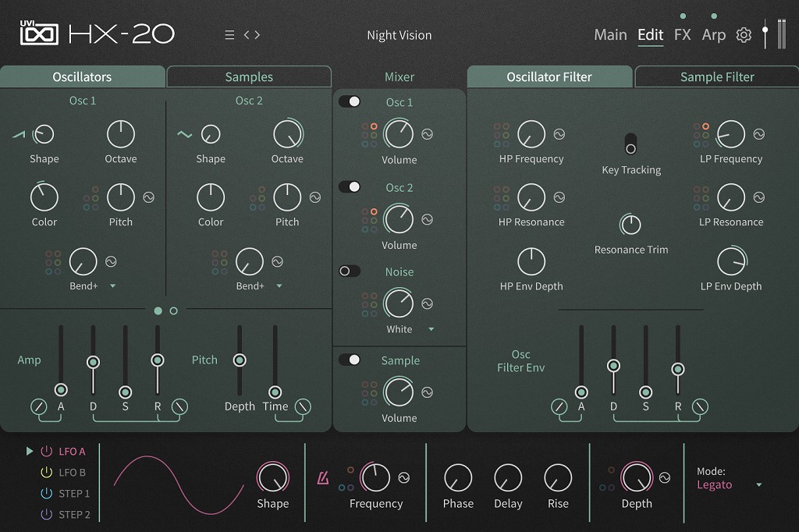Click the LFO icon beside LP Frequency

[758, 134]
